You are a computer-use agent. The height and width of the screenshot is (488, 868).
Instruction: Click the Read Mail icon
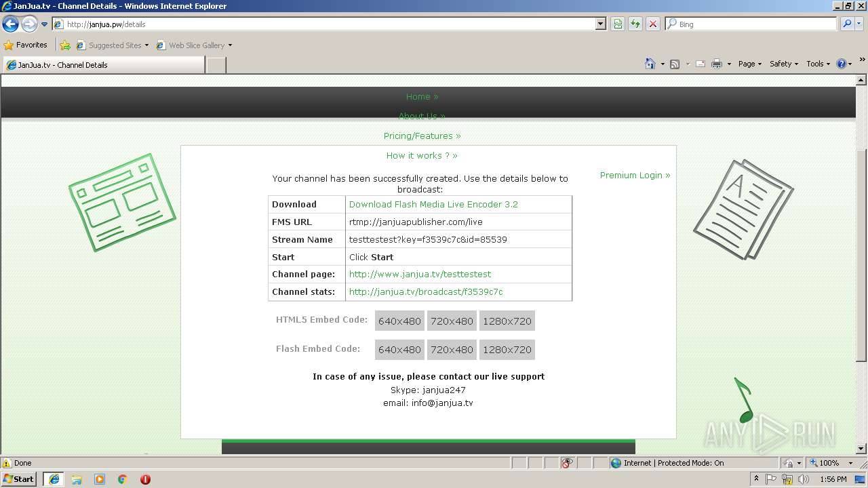coord(701,64)
